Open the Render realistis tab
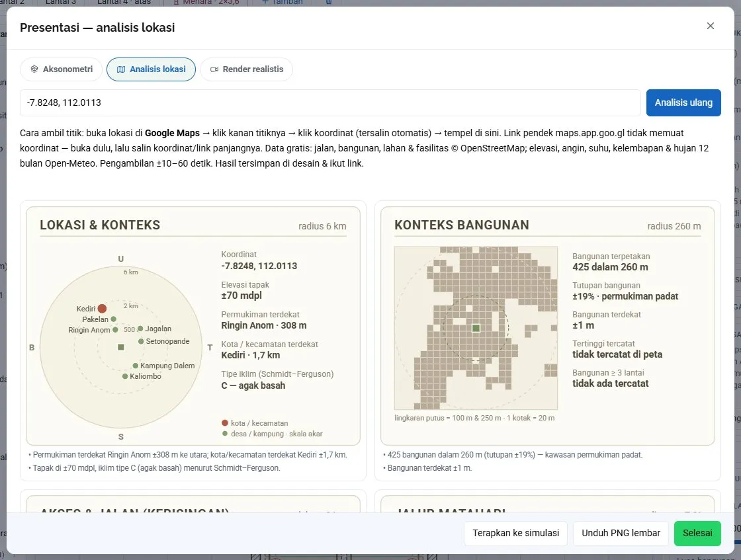741x560 pixels. (247, 69)
